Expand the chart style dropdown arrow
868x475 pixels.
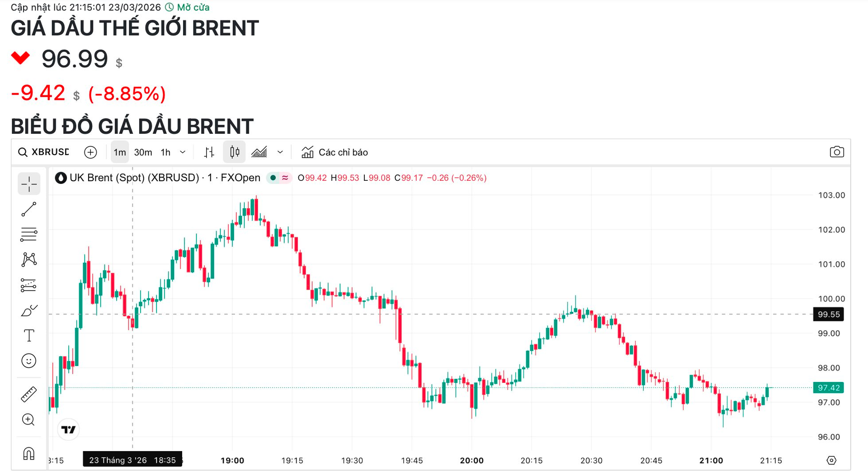280,152
